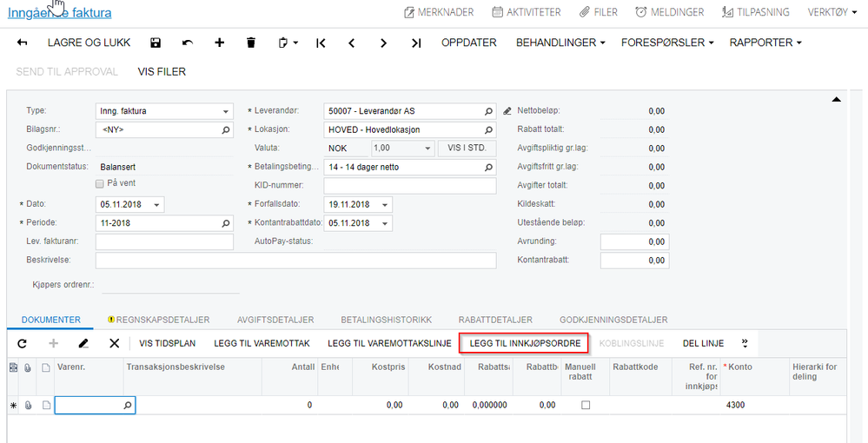
Task: Click the grid refresh icon
Action: point(22,343)
